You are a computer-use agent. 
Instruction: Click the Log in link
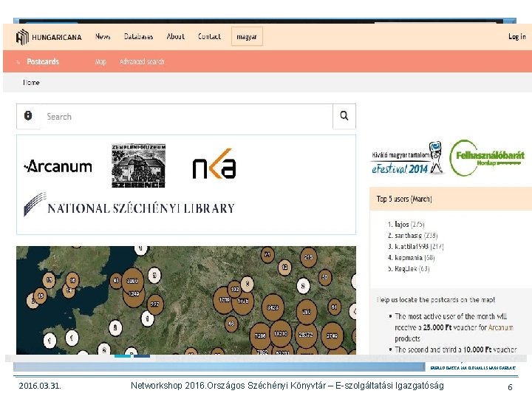click(x=517, y=37)
